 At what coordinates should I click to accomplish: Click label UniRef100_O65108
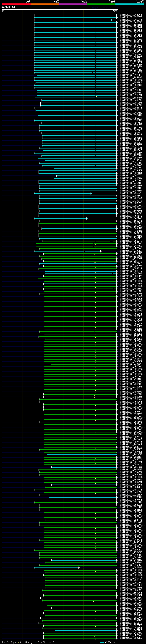[x=131, y=165]
